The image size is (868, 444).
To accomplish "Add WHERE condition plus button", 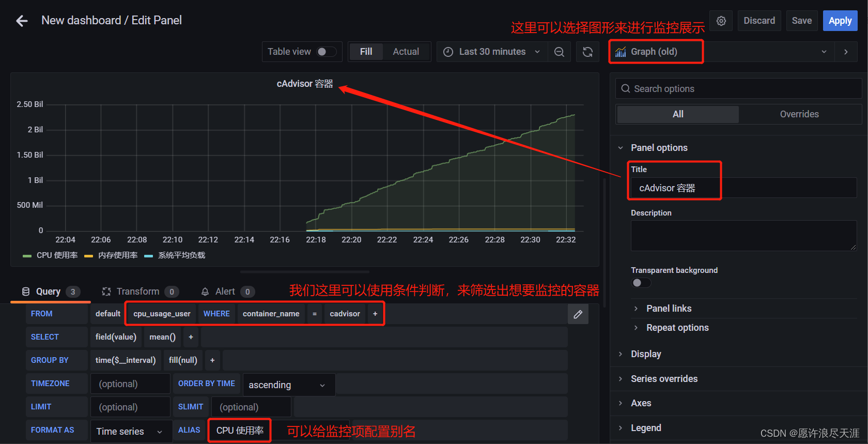I will (375, 314).
